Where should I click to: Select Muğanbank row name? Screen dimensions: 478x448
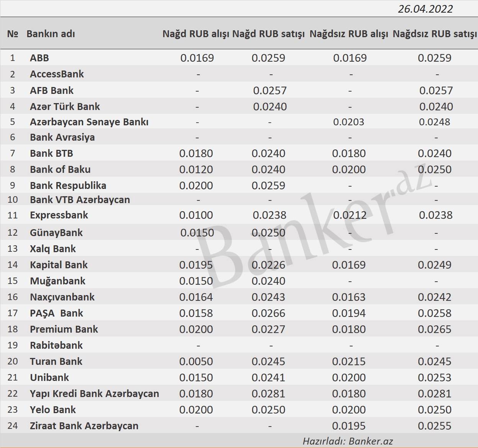coord(57,281)
